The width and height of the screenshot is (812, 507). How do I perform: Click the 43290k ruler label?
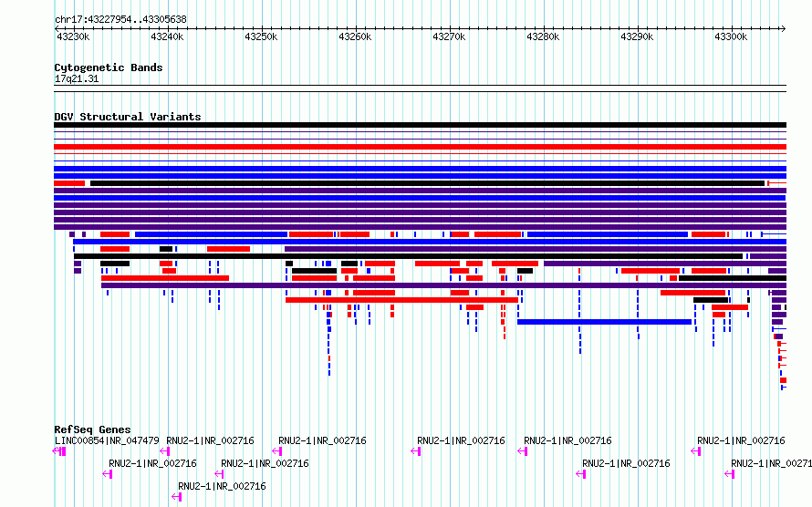(637, 36)
